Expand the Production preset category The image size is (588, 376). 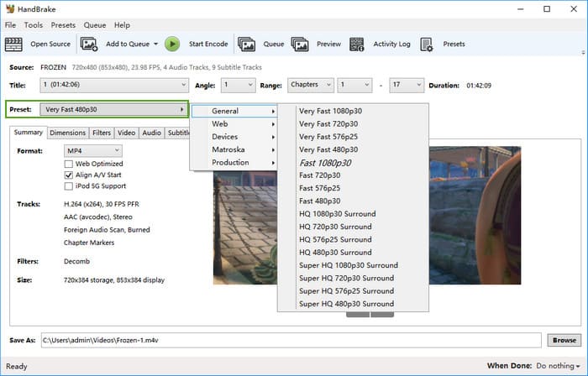[234, 162]
